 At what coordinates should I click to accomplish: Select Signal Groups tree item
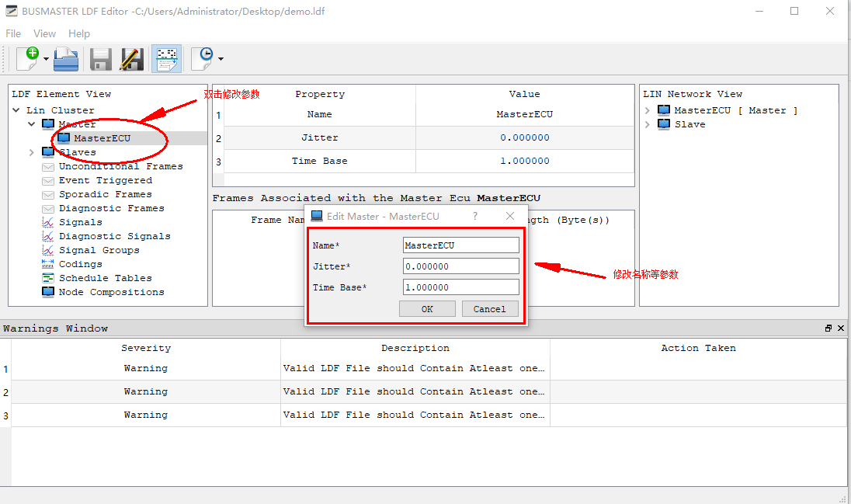coord(99,250)
